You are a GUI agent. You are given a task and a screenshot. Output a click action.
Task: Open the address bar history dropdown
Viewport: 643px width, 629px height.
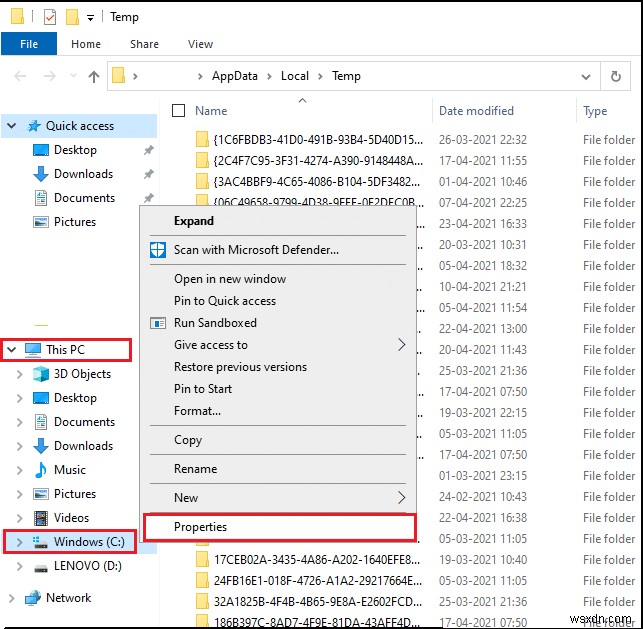click(586, 77)
